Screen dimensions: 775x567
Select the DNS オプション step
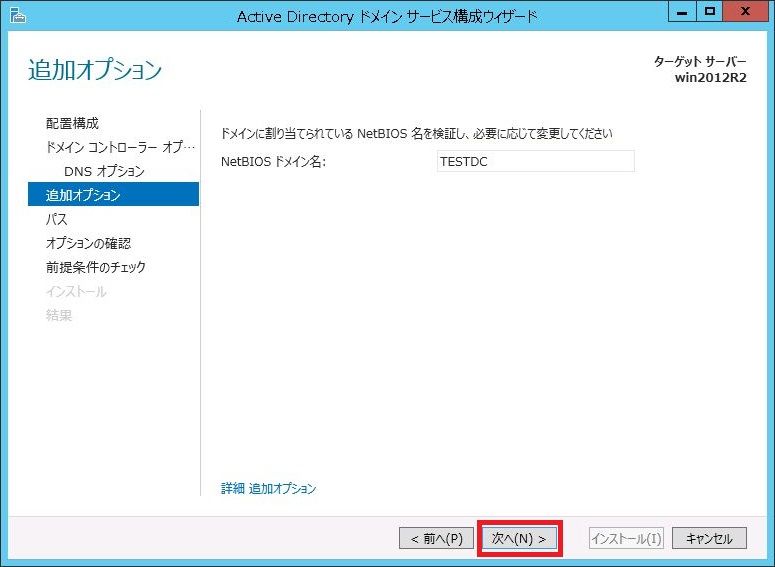click(x=104, y=171)
